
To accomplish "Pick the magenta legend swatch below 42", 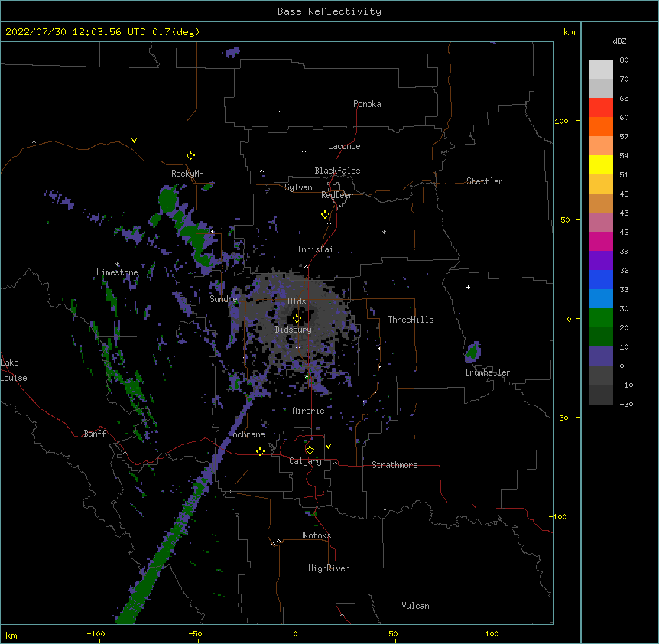I will pyautogui.click(x=601, y=241).
